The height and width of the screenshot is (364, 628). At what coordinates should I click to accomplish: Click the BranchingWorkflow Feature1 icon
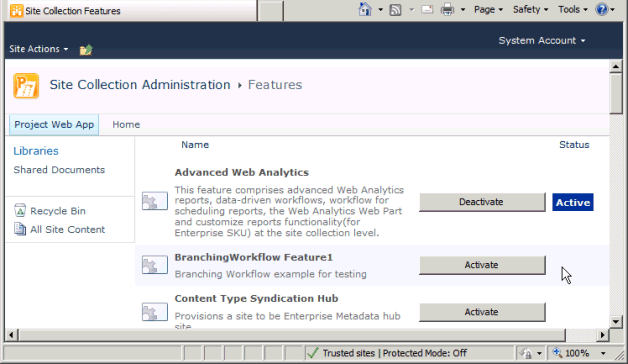pyautogui.click(x=155, y=265)
